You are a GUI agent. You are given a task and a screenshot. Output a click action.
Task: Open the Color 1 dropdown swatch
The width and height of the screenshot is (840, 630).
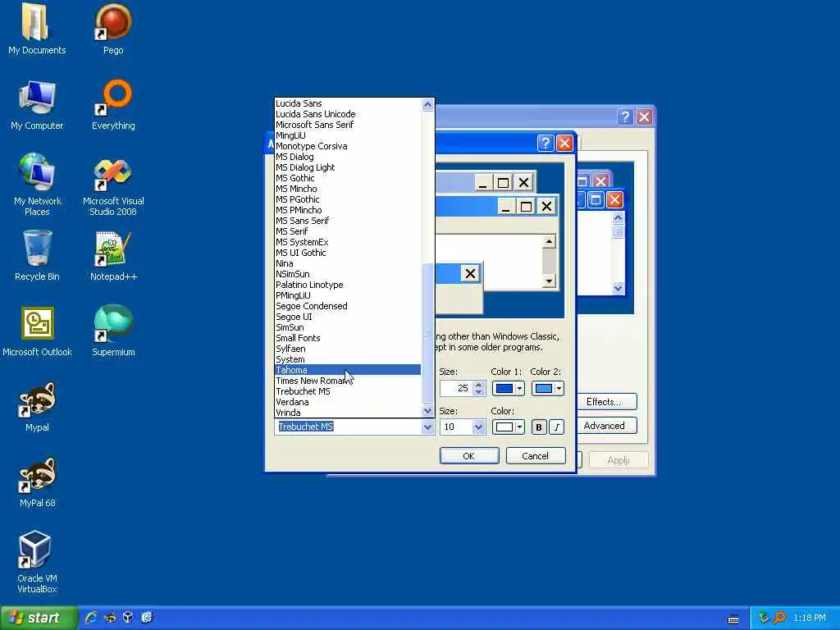click(x=508, y=388)
